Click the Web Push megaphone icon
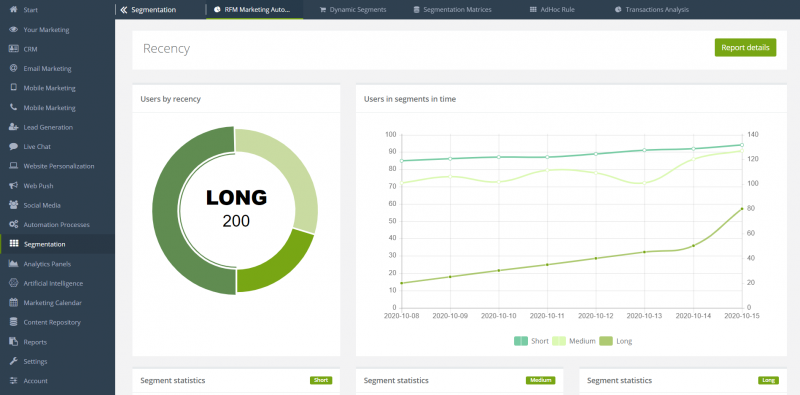The image size is (800, 395). pos(14,186)
